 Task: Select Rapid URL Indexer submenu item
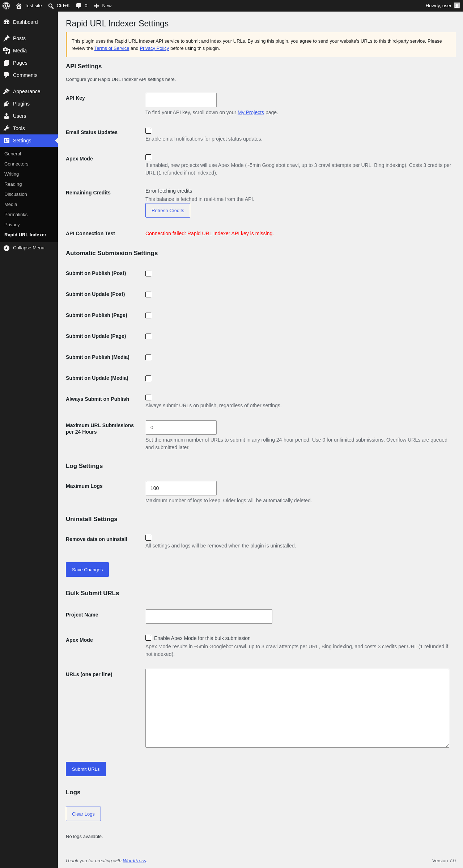click(x=25, y=235)
